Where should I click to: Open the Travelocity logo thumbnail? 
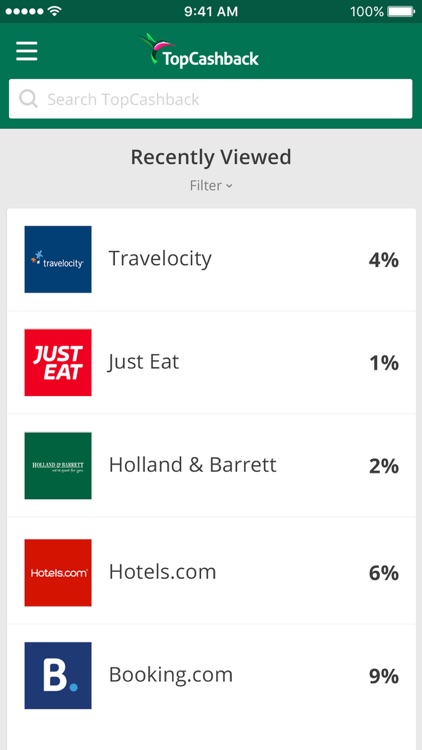(58, 259)
